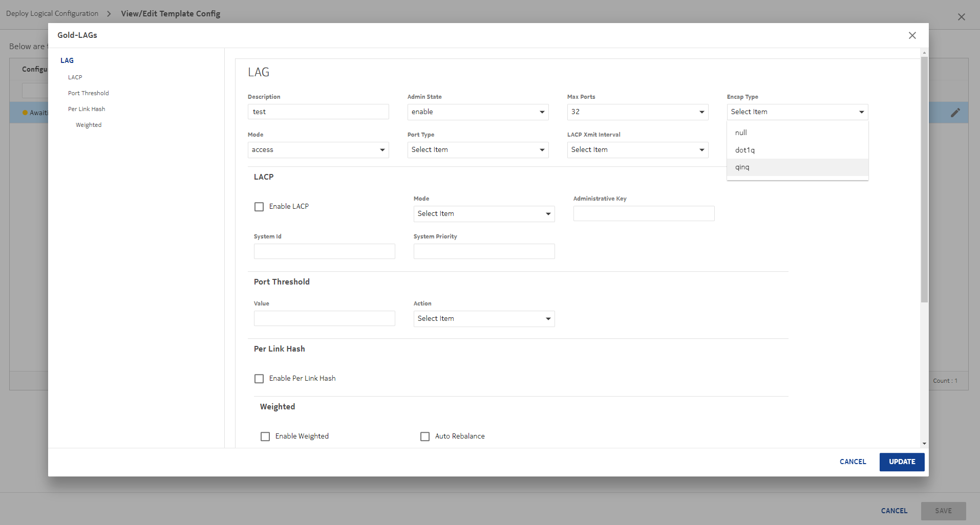The height and width of the screenshot is (525, 980).
Task: Jump to Per Link Hash in left navigation
Action: point(87,109)
